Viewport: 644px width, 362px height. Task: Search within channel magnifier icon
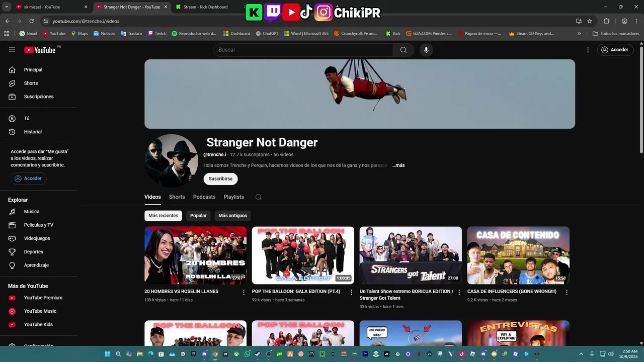click(258, 197)
